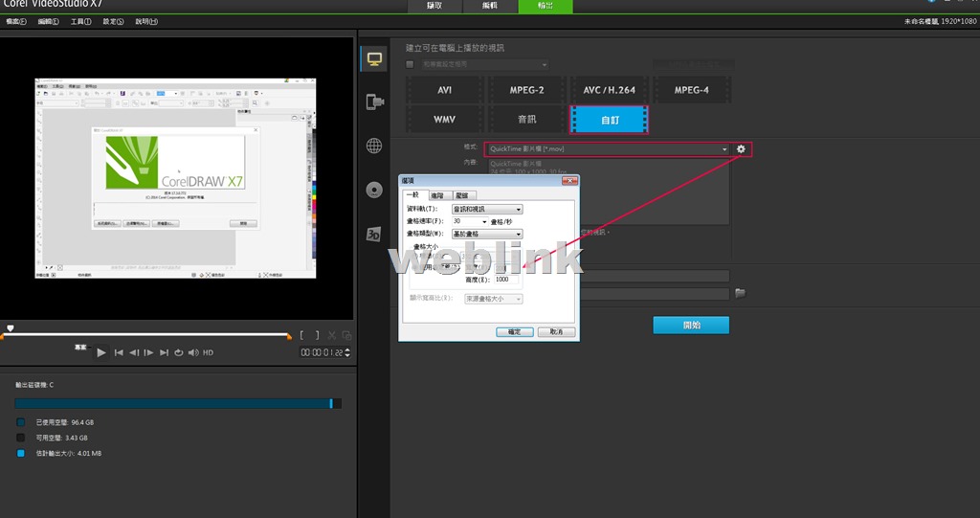Open the frame type dropdown in dialog

coord(487,234)
